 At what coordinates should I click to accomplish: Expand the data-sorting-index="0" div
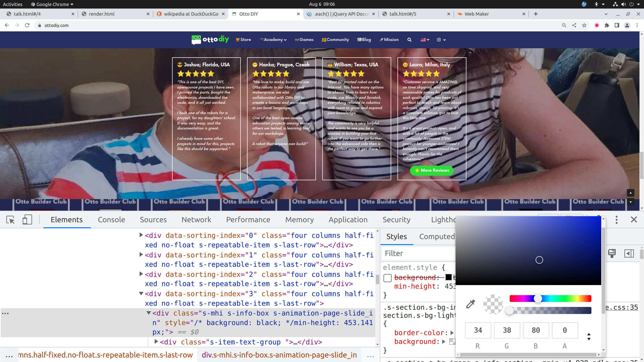coord(141,235)
